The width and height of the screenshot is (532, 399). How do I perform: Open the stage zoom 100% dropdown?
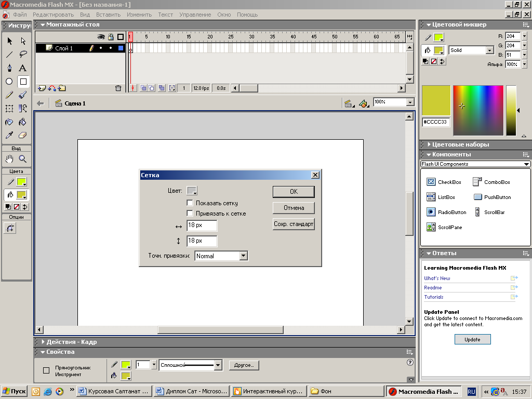[410, 102]
